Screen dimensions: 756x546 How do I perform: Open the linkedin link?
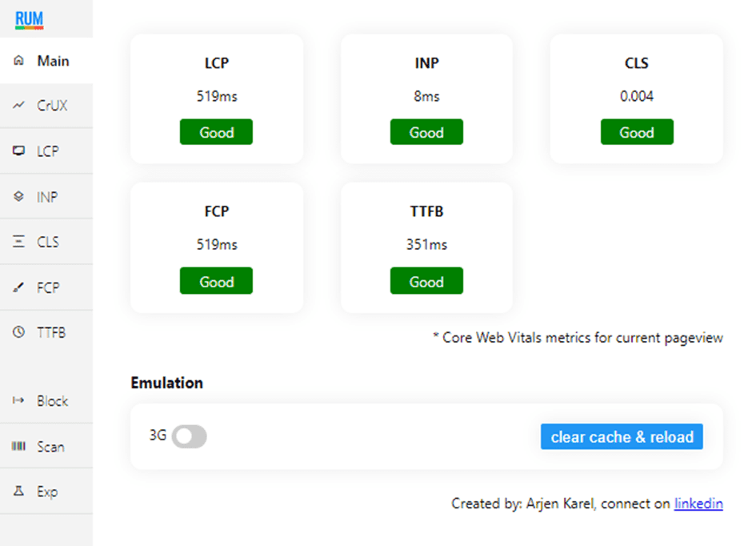click(698, 504)
